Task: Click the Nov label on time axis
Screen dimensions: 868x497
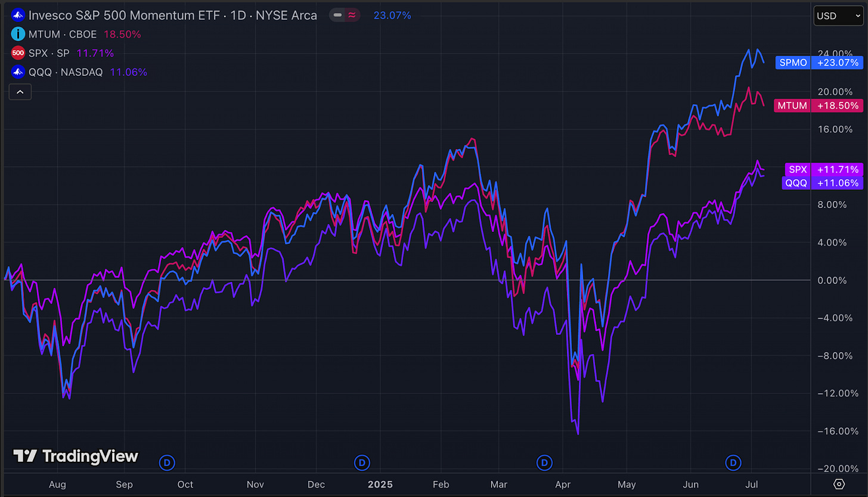Action: pyautogui.click(x=255, y=484)
